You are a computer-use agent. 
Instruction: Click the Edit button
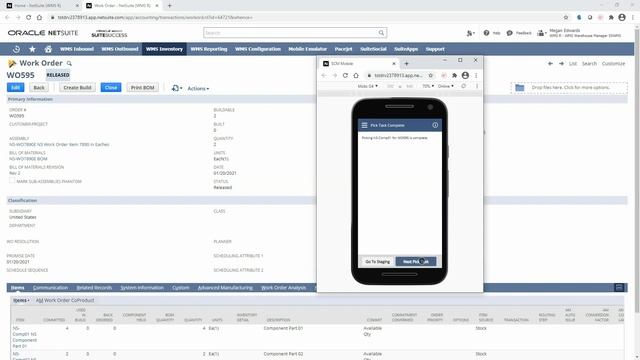click(x=16, y=87)
